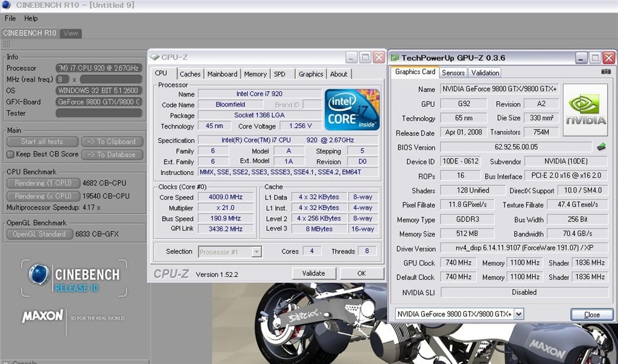Open the SPD tab in CPU-Z
The width and height of the screenshot is (618, 364).
click(279, 74)
